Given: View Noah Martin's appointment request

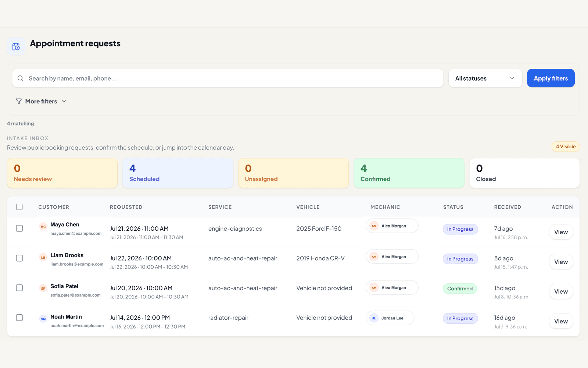Looking at the screenshot, I should coord(561,321).
